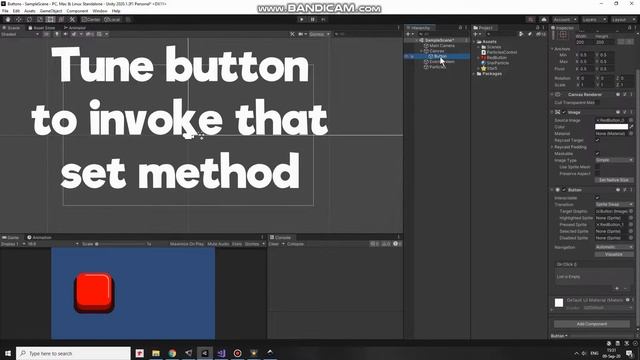This screenshot has height=360, width=640.
Task: Click the Project create plus button
Action: [477, 34]
